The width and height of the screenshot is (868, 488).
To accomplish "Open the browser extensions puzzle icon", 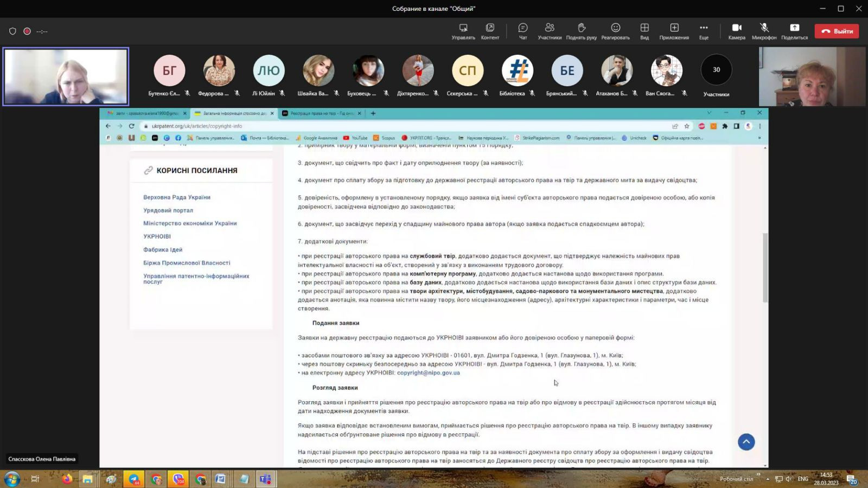I will (725, 126).
